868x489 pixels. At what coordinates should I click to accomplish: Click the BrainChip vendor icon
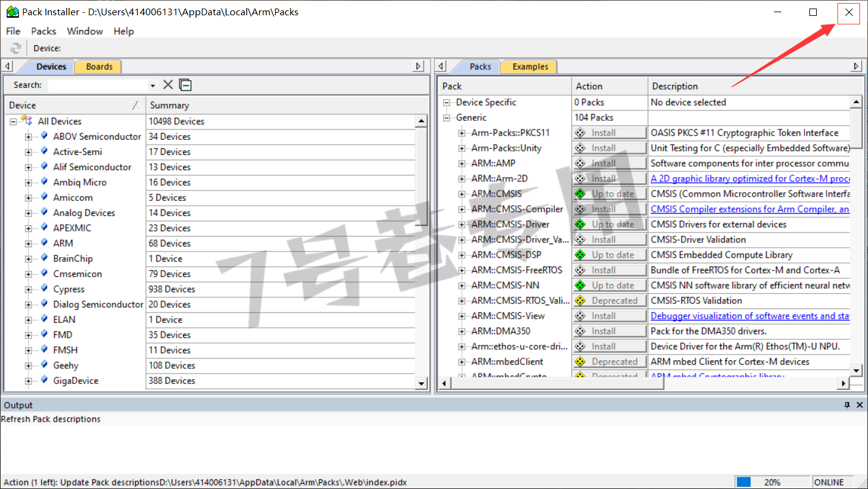click(x=45, y=258)
